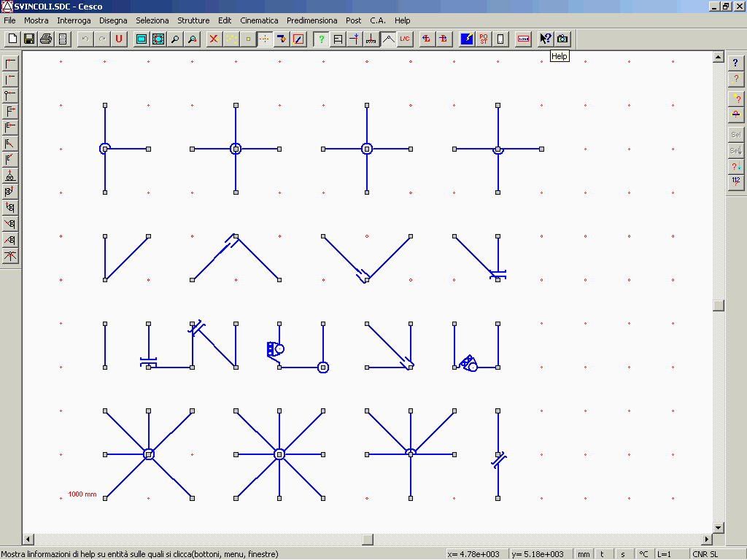Open the POST post-processing icon

tap(484, 39)
